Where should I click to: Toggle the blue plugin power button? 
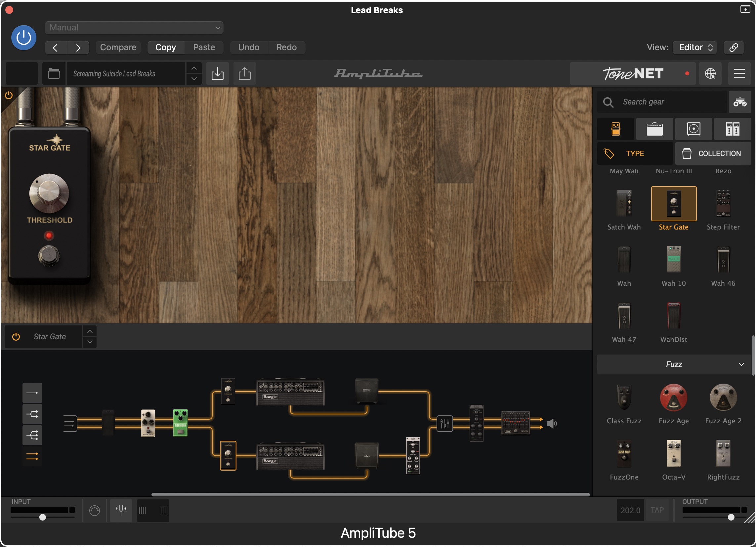click(24, 38)
